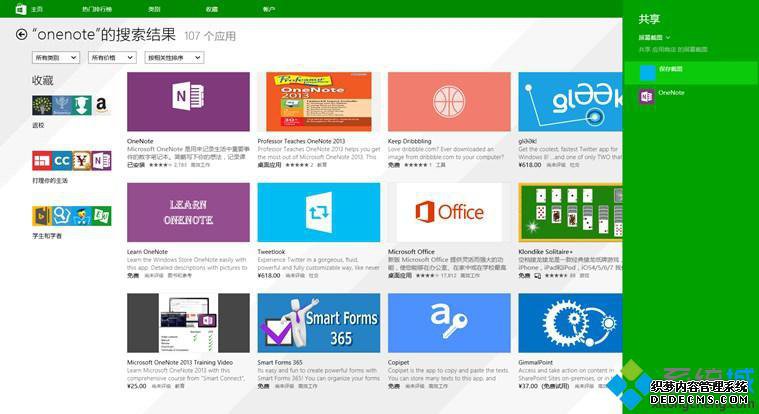This screenshot has height=414, width=759.
Task: Open the Copipet key icon tile
Action: (x=449, y=322)
